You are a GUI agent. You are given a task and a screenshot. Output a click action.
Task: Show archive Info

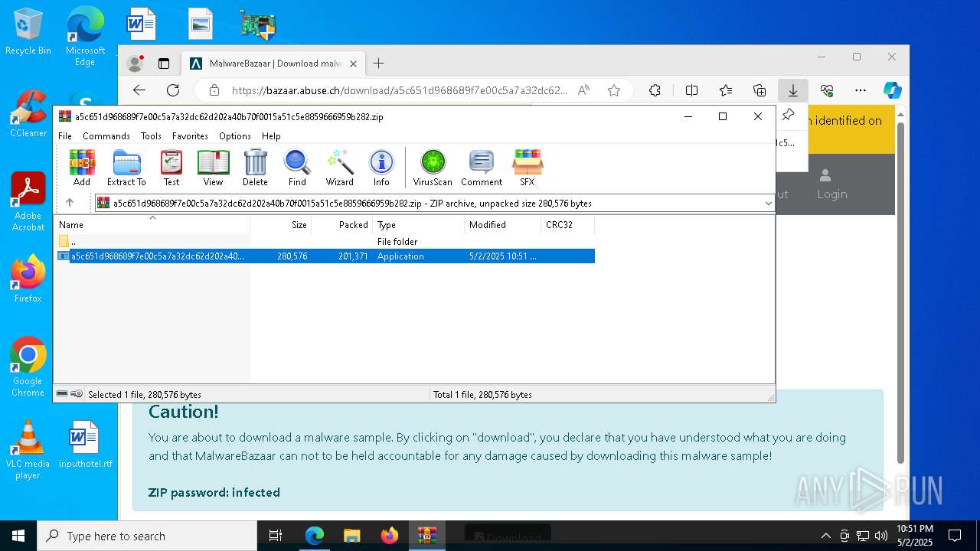coord(381,168)
